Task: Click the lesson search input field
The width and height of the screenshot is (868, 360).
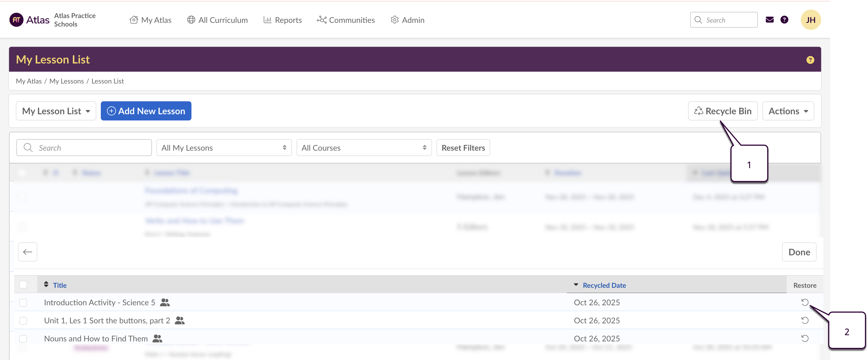Action: click(x=84, y=148)
